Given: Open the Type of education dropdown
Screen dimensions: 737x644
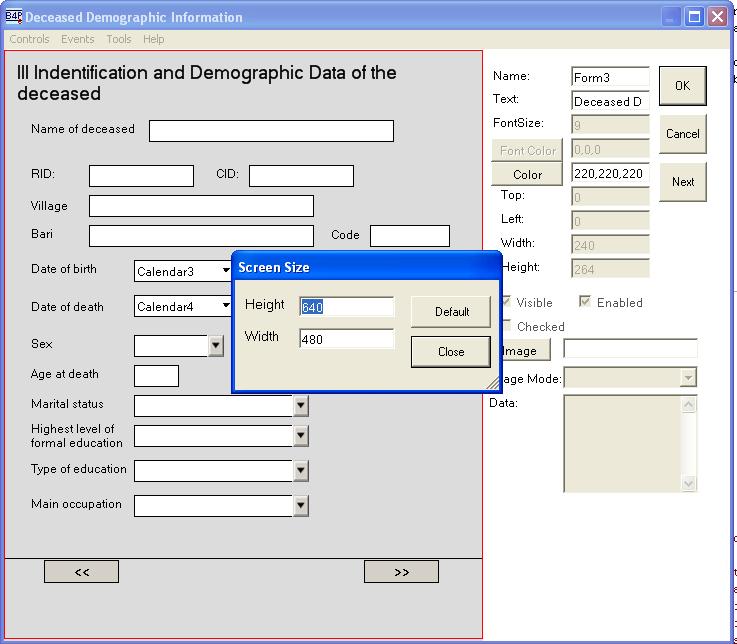Looking at the screenshot, I should point(301,471).
